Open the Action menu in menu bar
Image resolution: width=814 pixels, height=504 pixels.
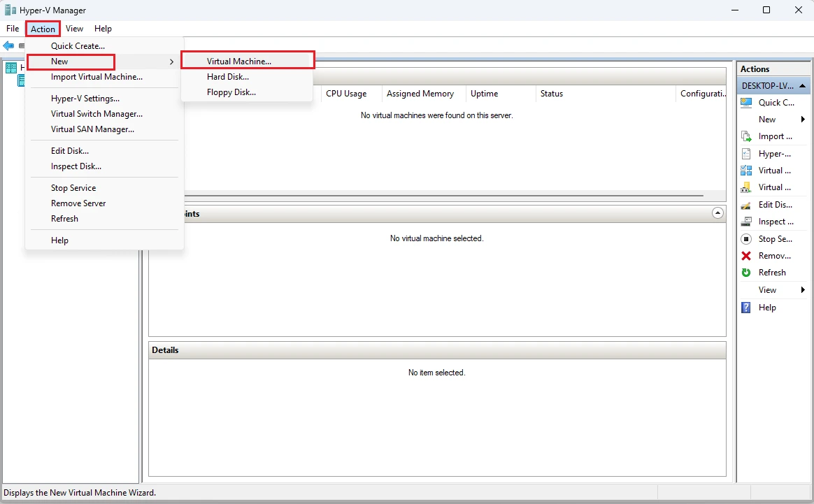tap(43, 29)
